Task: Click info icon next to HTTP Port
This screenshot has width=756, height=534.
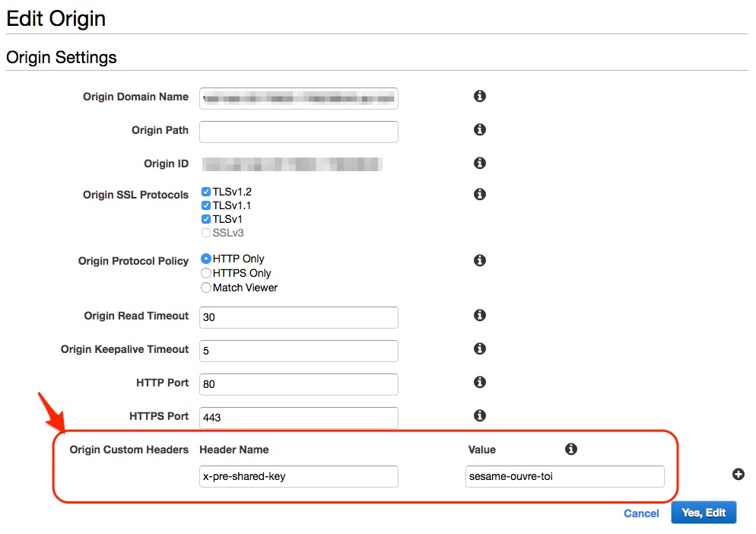Action: (480, 383)
